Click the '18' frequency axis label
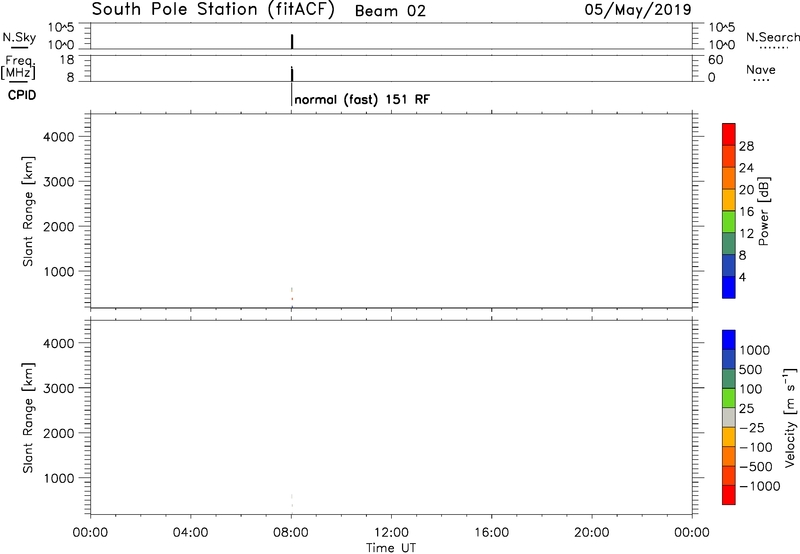800x554 pixels. point(67,60)
